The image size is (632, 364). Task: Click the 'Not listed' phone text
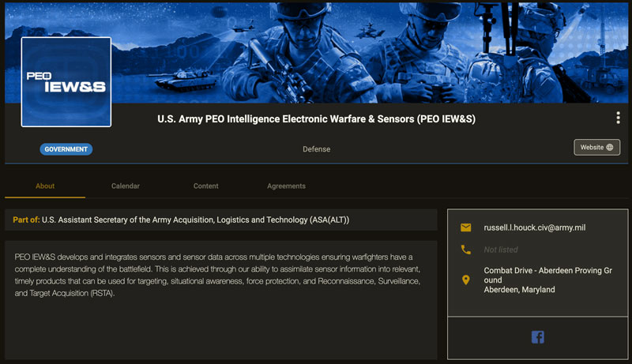[501, 250]
